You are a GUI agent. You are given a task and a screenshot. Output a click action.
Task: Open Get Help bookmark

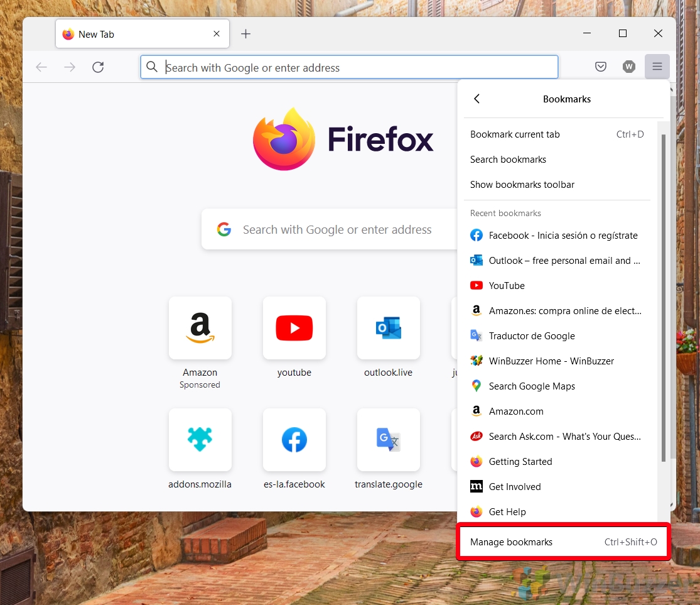click(557, 511)
